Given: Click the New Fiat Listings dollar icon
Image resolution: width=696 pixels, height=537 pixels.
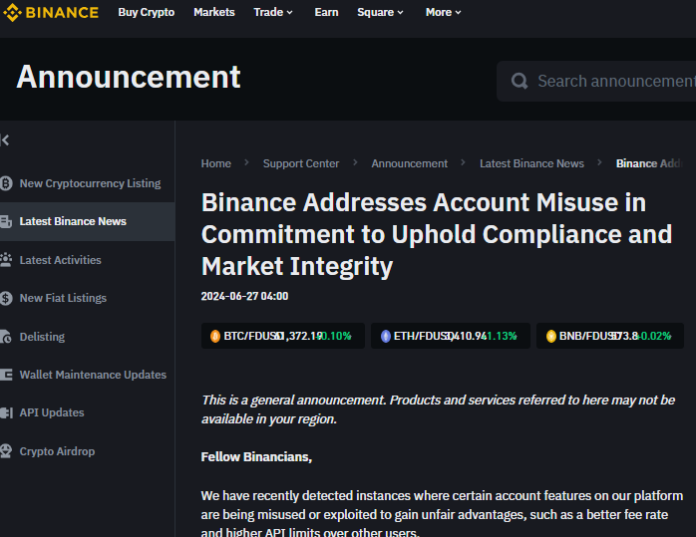Looking at the screenshot, I should (6, 298).
